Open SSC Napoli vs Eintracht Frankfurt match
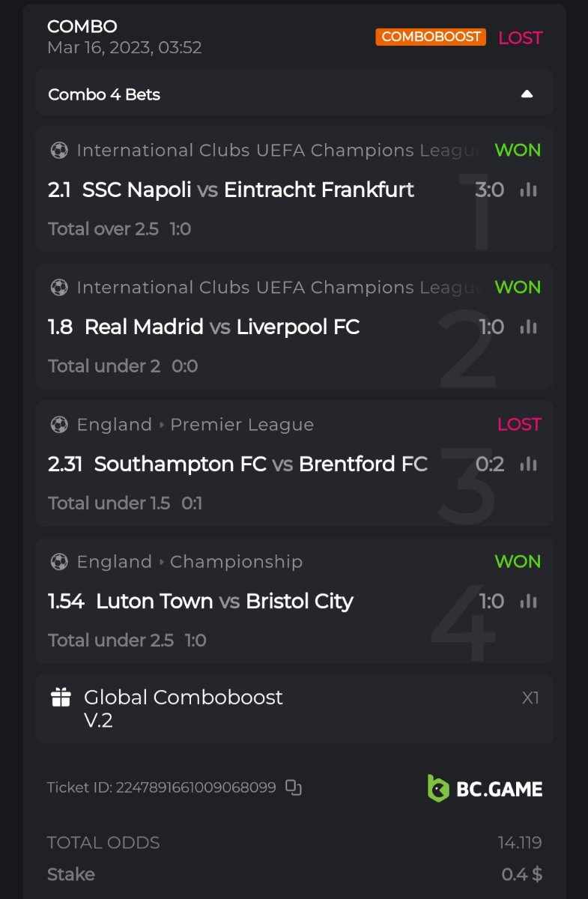The width and height of the screenshot is (588, 899). pyautogui.click(x=248, y=190)
